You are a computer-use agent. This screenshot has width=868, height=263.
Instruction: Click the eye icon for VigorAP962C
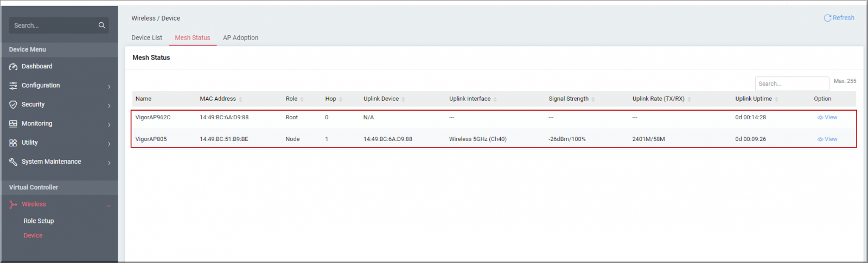(820, 118)
